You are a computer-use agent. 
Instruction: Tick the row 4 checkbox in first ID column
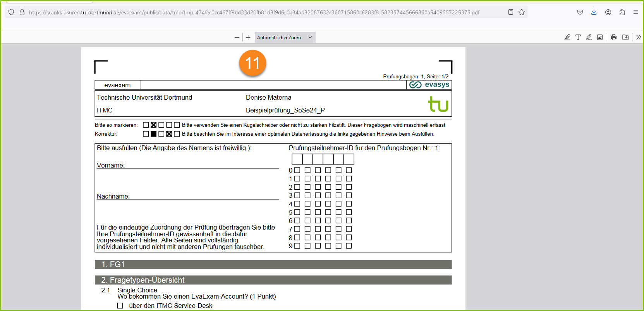click(x=297, y=204)
